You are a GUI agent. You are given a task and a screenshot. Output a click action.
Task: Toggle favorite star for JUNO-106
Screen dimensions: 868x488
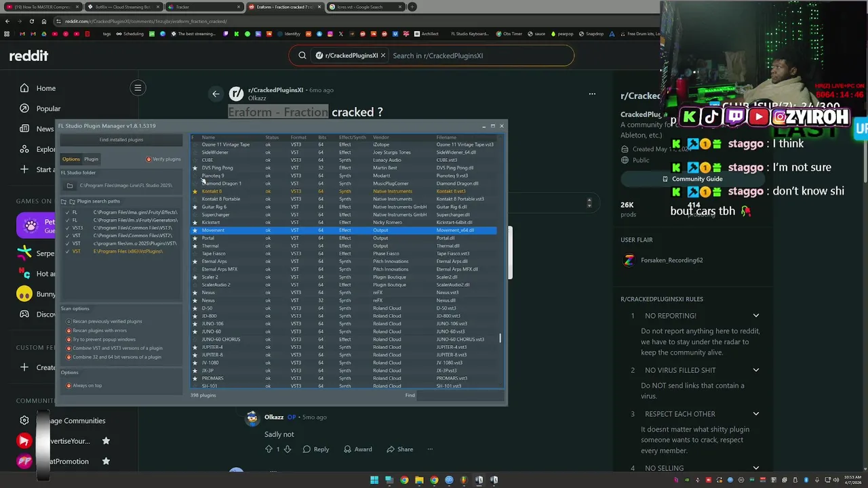coord(195,324)
